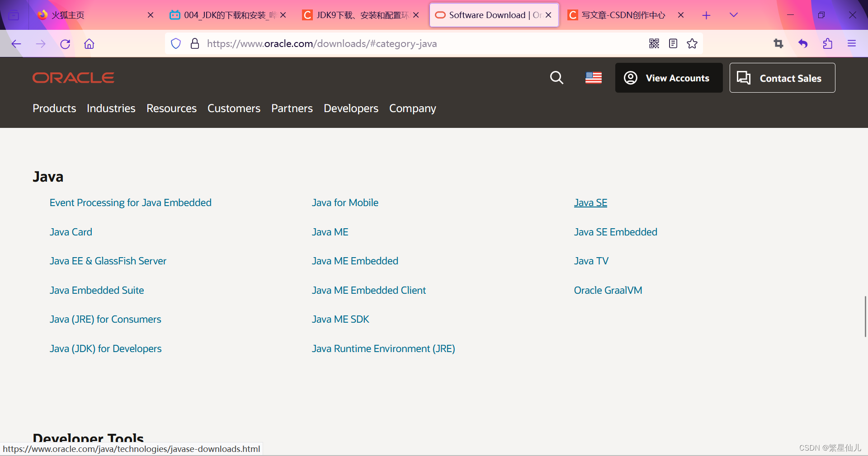Open the Java Embedded Suite link

coord(97,290)
